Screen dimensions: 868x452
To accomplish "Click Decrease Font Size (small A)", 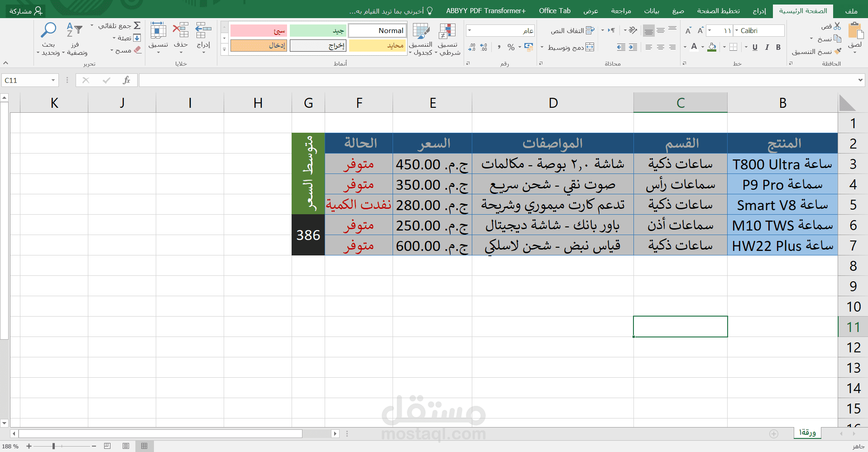I will (x=688, y=30).
